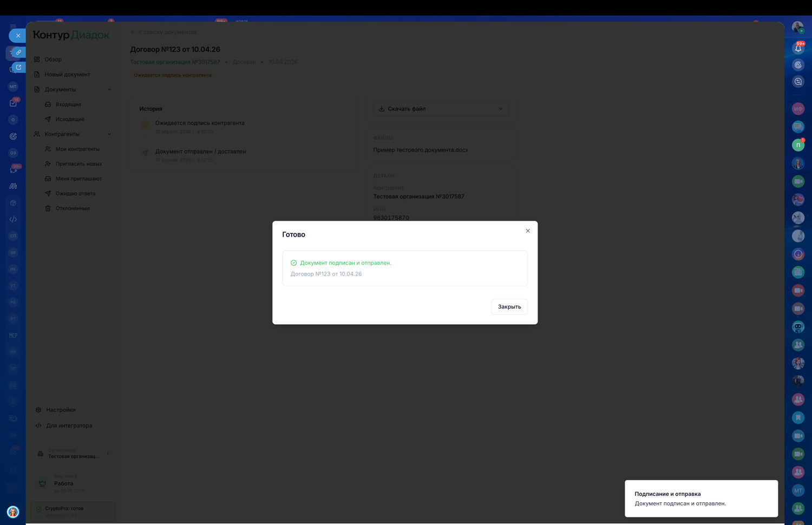Click the copy link icon in the left rail
The width and height of the screenshot is (812, 525).
tap(18, 52)
